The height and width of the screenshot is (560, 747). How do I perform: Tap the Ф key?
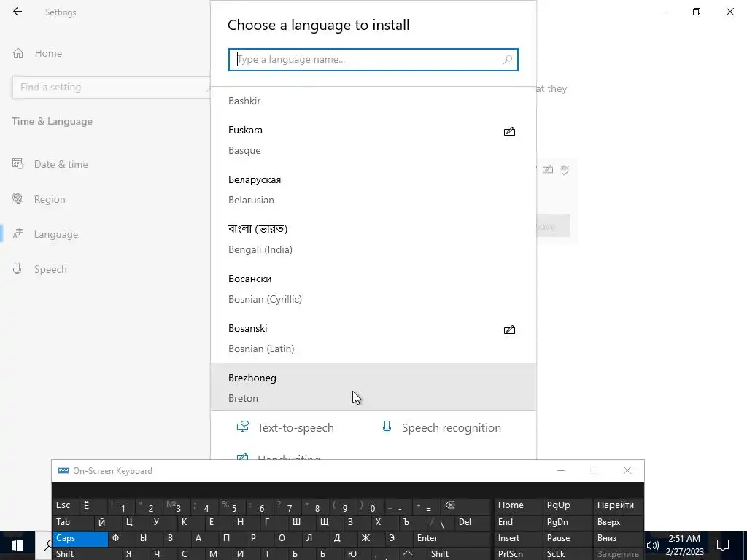coord(122,538)
